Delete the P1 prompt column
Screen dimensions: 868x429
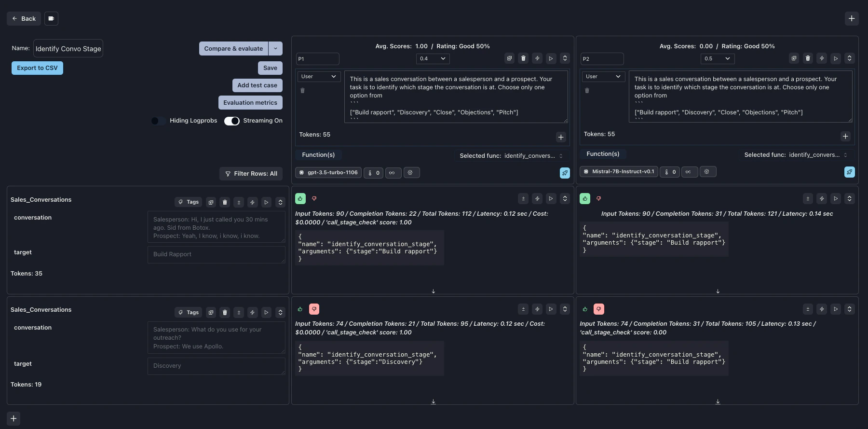[523, 58]
